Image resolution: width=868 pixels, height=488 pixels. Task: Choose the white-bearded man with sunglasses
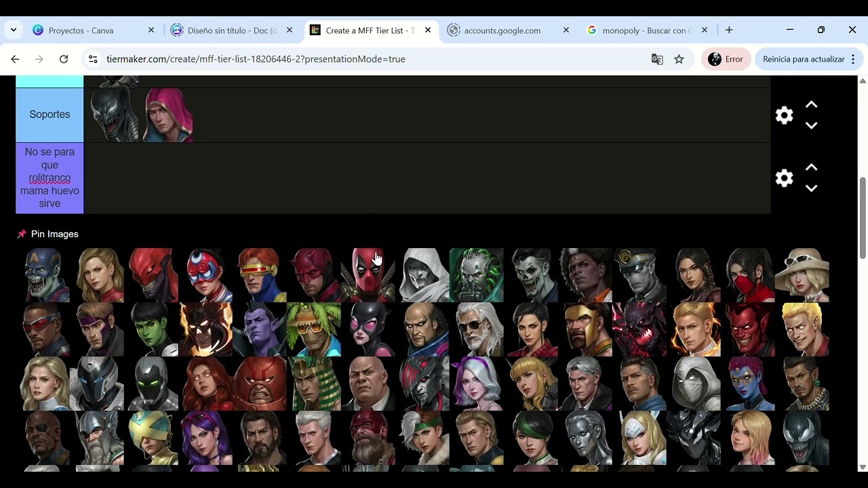tap(477, 329)
